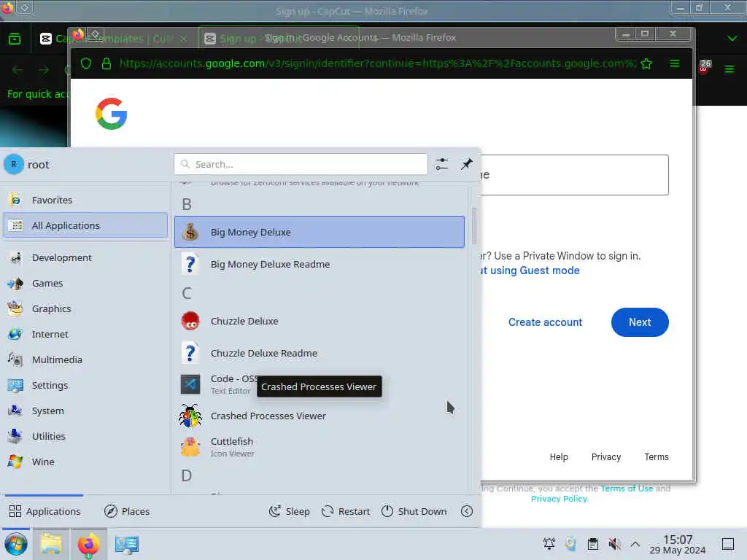This screenshot has height=560, width=747.
Task: Open Big Money Deluxe Readme
Action: [320, 264]
